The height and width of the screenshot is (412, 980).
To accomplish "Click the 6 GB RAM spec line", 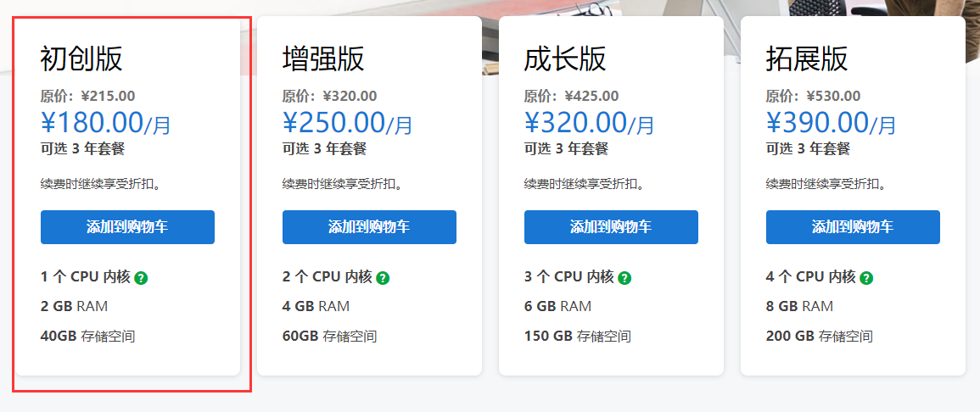I will (557, 306).
